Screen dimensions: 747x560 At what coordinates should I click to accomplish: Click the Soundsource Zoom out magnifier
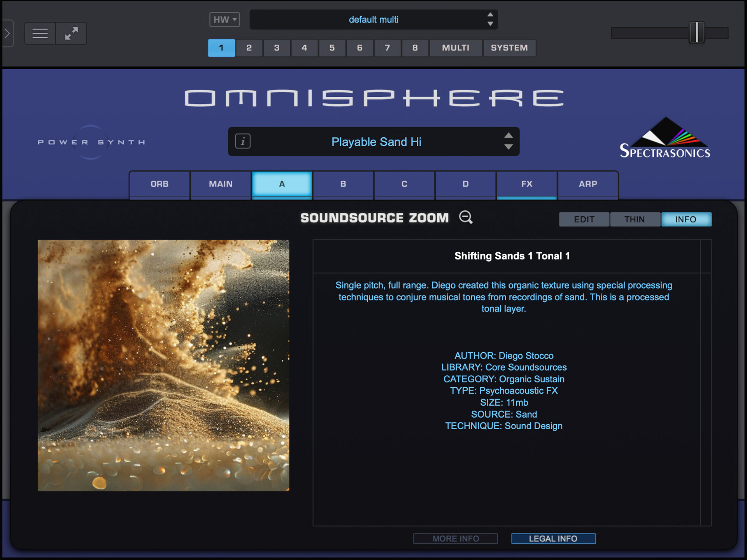tap(466, 217)
